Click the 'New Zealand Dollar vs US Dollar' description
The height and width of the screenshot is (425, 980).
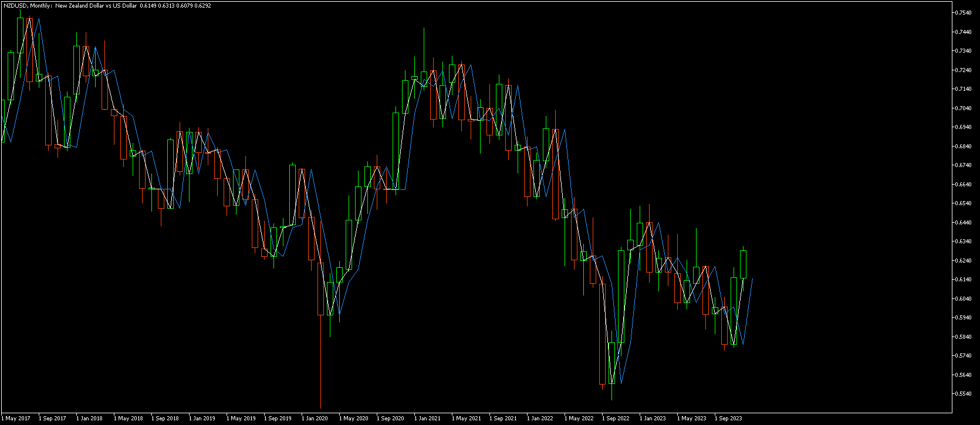tap(96, 5)
